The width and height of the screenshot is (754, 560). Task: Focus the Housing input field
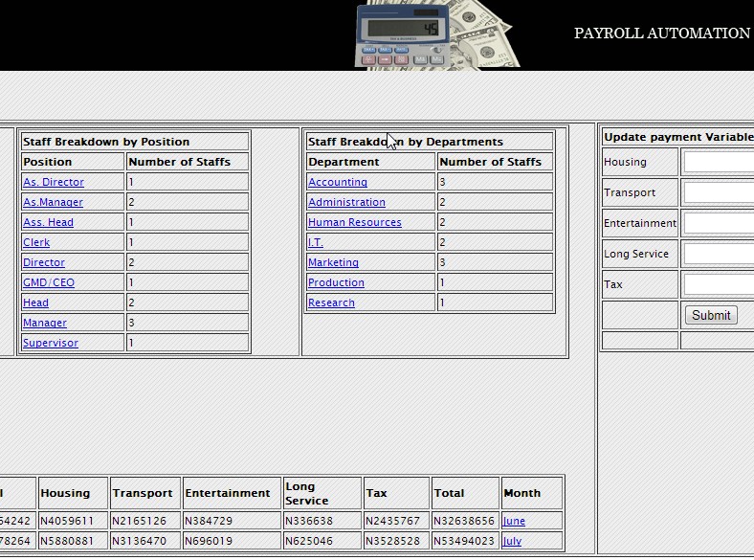click(x=719, y=162)
